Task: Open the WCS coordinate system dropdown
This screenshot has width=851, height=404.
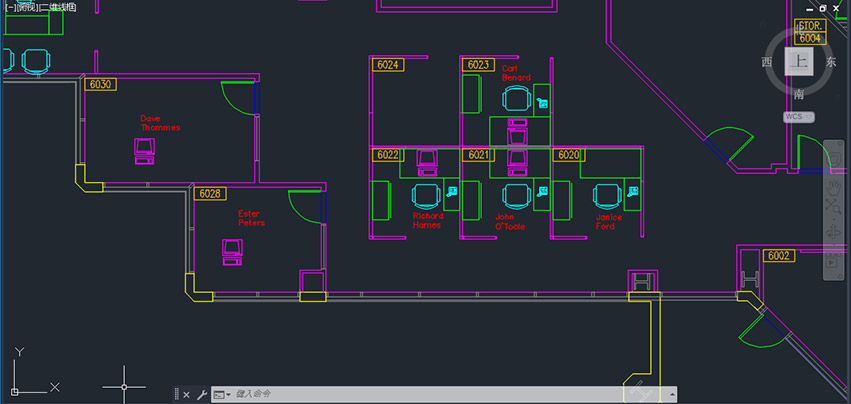Action: tap(799, 117)
